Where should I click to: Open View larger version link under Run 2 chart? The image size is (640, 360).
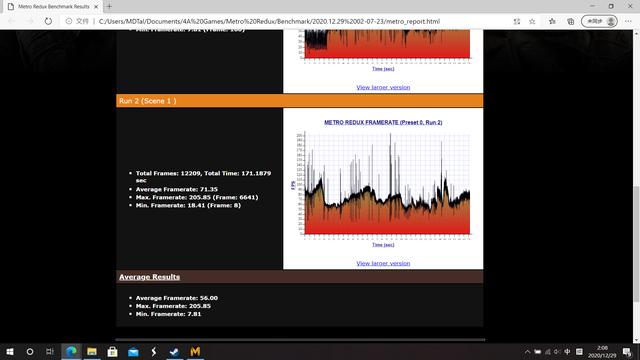point(383,263)
